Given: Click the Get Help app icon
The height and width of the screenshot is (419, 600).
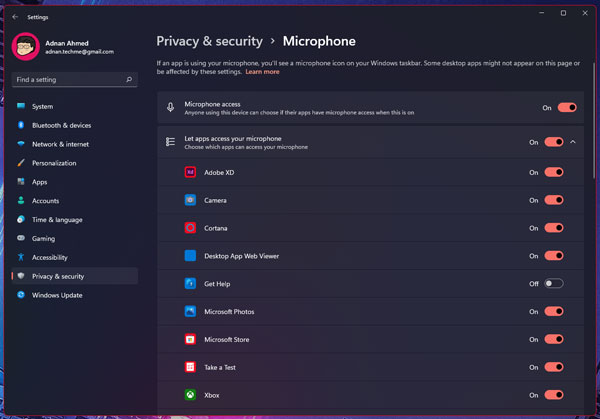Looking at the screenshot, I should click(190, 284).
